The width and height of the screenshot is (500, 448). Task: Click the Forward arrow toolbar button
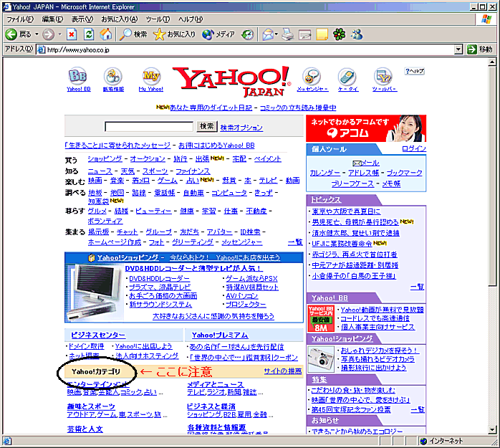(x=49, y=34)
